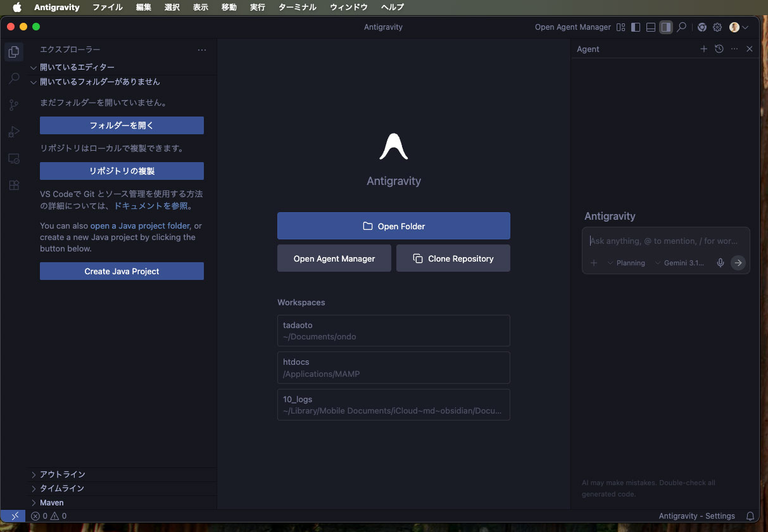Click the Clone Repository button
Screen dimensions: 768x532
point(453,258)
